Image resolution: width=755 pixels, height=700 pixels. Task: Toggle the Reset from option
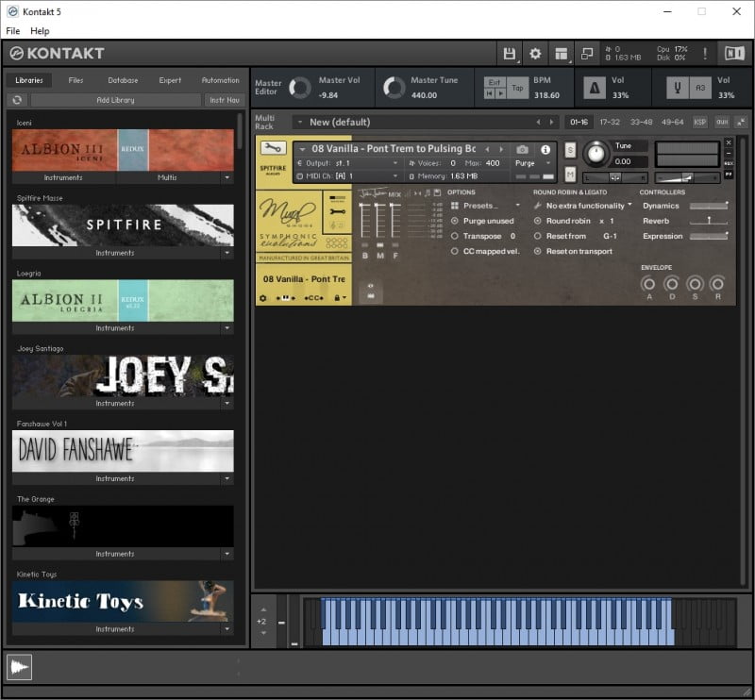537,237
